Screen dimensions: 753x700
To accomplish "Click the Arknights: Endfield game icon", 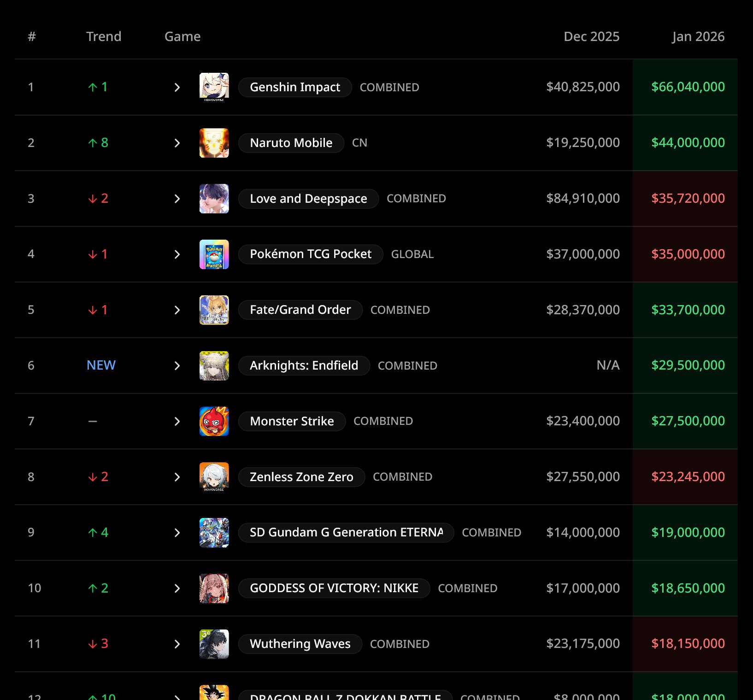I will [214, 366].
